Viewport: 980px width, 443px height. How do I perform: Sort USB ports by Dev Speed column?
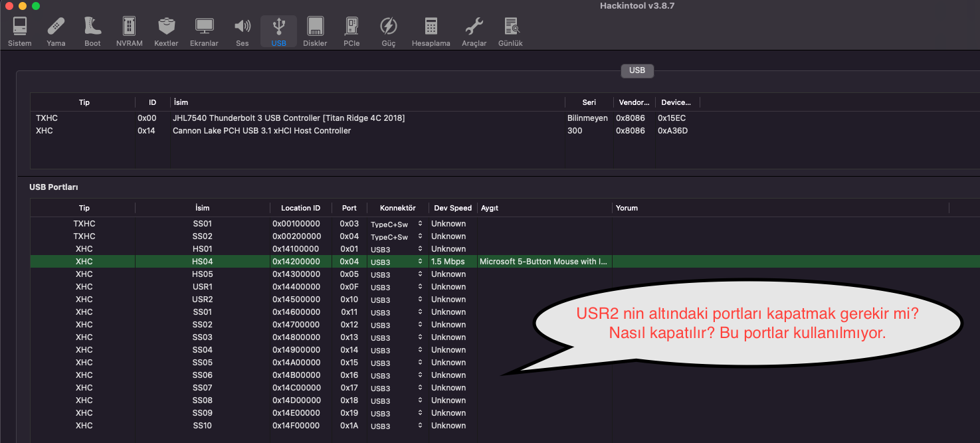[x=452, y=208]
